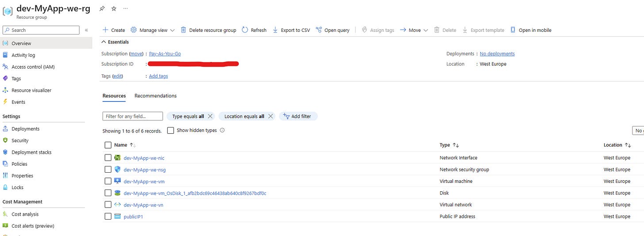Toggle Show hidden types checkbox
This screenshot has height=236, width=644.
(x=170, y=131)
